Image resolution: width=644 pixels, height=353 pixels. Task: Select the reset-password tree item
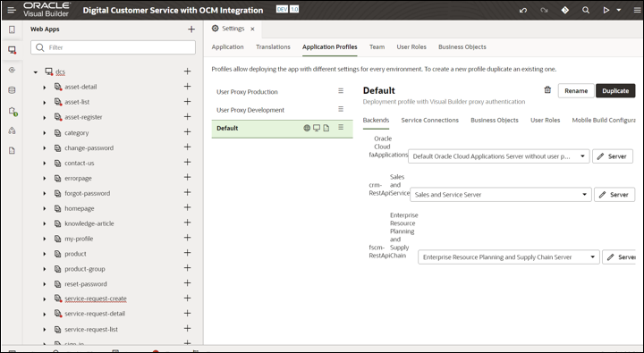tap(86, 284)
